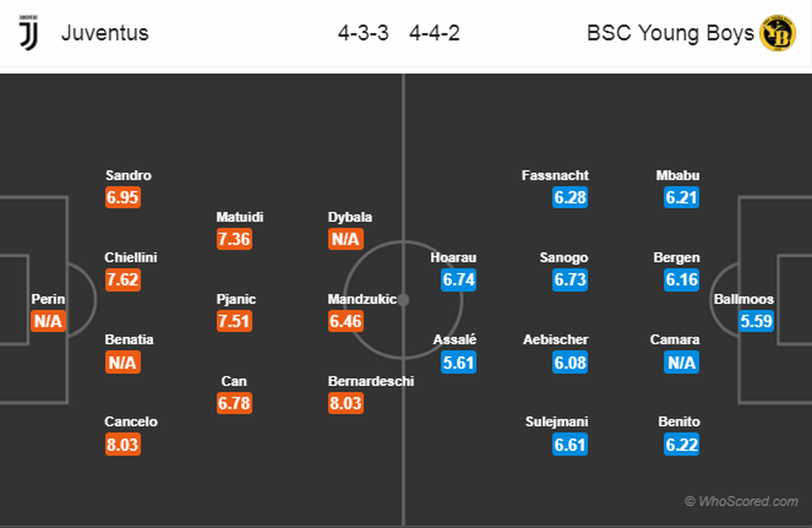Image resolution: width=812 pixels, height=528 pixels.
Task: Click Chiellini's 7.62 rating badge
Action: point(123,280)
